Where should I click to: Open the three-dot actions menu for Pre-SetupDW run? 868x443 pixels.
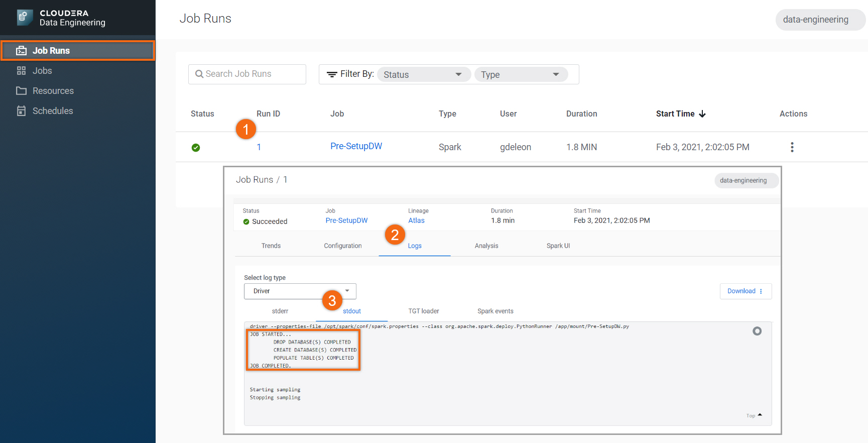point(792,147)
